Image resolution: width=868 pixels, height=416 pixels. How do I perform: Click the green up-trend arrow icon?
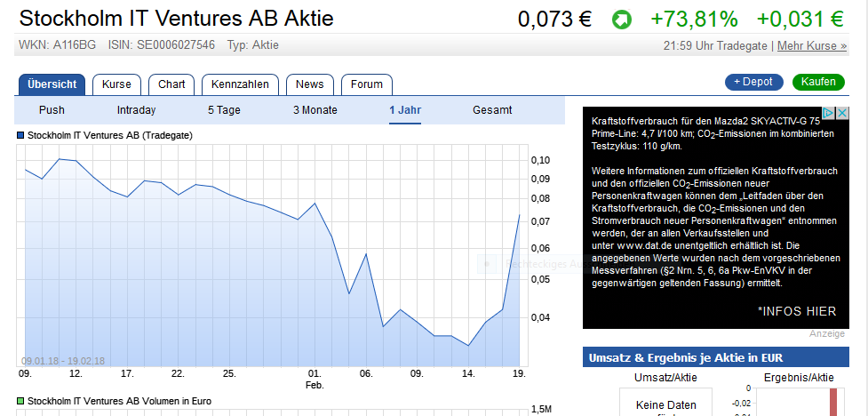click(x=621, y=19)
